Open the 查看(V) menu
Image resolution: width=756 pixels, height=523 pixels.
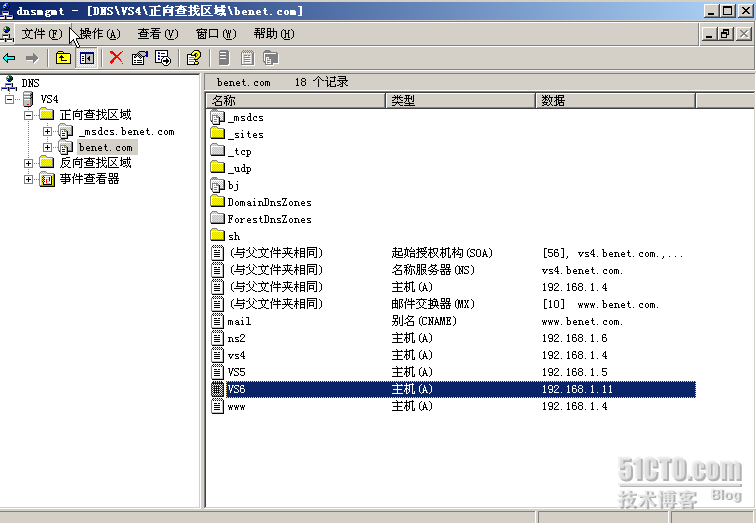[158, 34]
